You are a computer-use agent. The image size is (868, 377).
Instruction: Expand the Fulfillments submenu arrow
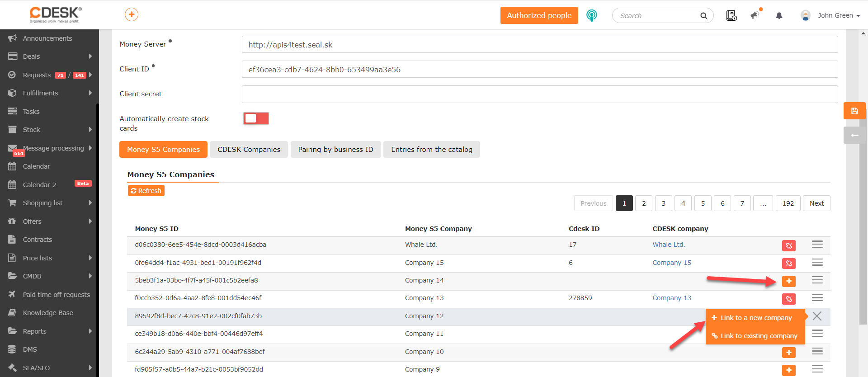[x=90, y=93]
